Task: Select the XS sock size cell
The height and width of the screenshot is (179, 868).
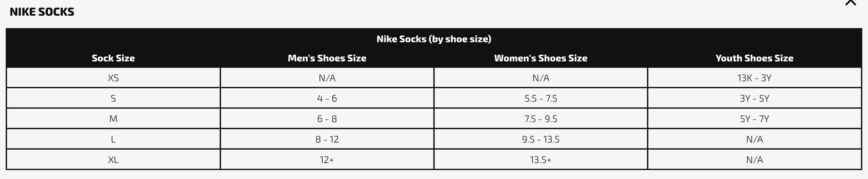Action: 113,78
